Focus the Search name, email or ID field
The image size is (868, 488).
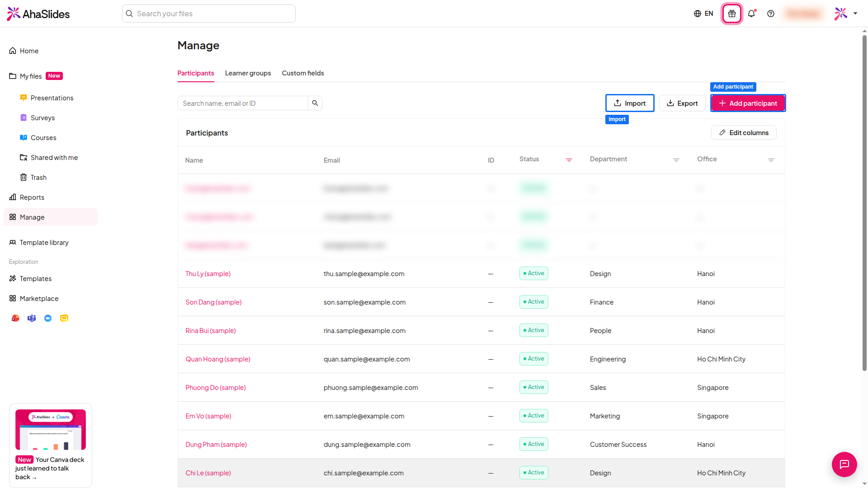pyautogui.click(x=243, y=103)
